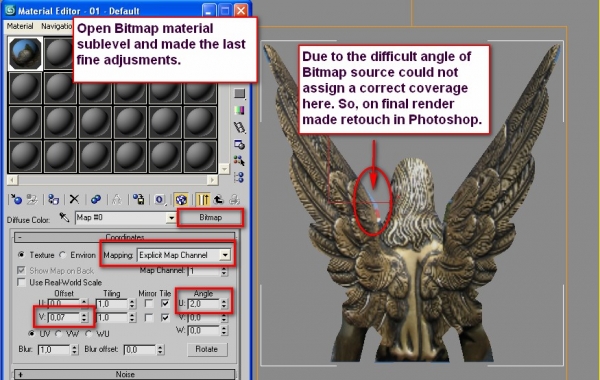This screenshot has height=380, width=600.
Task: Enable Use Real-World Scale checkbox
Action: coord(21,283)
